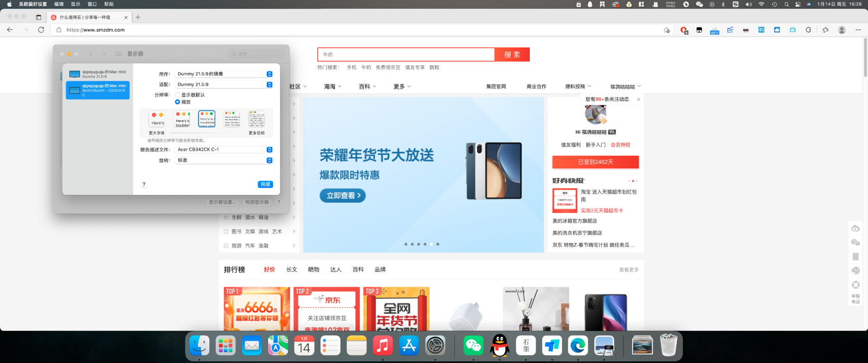Add page to favorites star icon

667,30
